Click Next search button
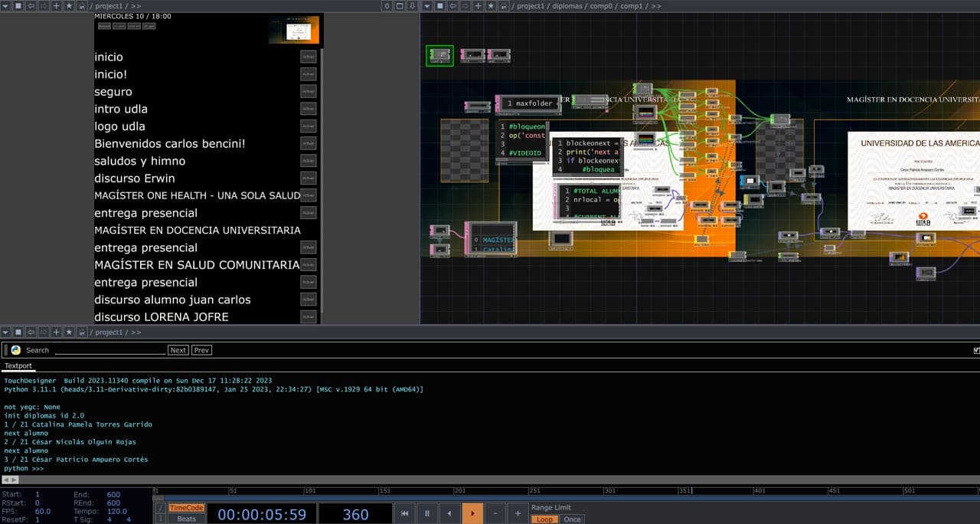The height and width of the screenshot is (524, 980). [178, 350]
